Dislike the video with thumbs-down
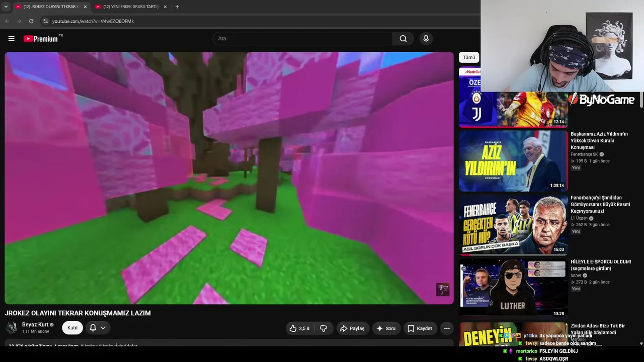Screen dimensions: 644x362 point(324,328)
